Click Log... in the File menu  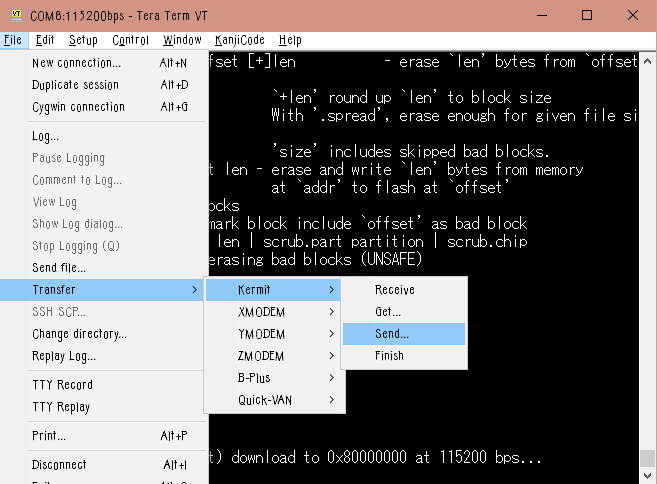pos(46,136)
